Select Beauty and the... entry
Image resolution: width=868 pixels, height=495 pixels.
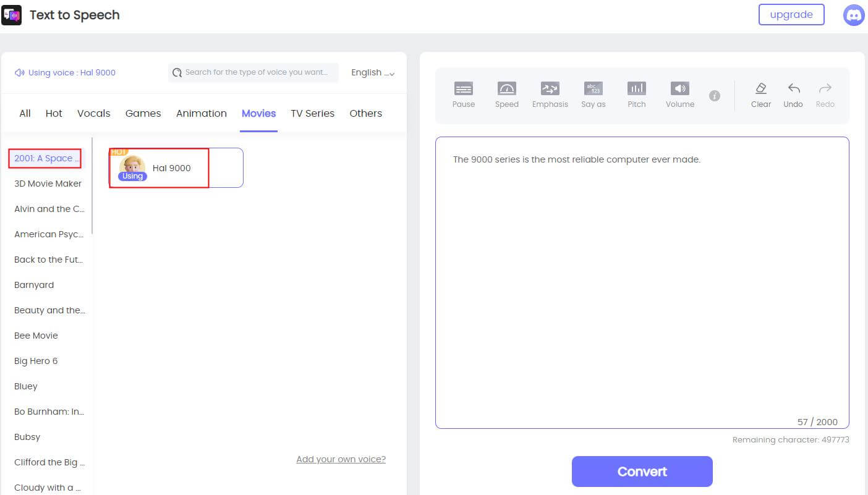click(x=50, y=310)
